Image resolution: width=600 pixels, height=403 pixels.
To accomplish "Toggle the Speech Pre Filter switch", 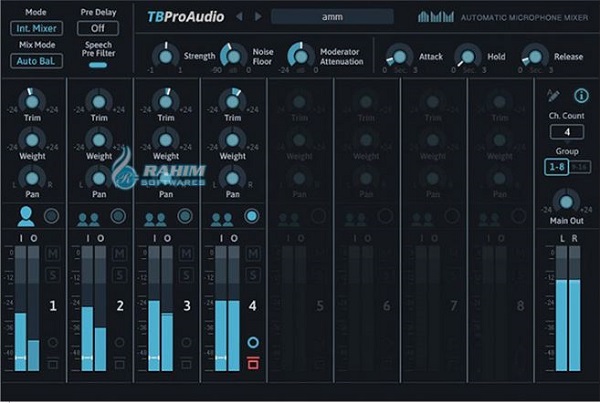I will 98,65.
